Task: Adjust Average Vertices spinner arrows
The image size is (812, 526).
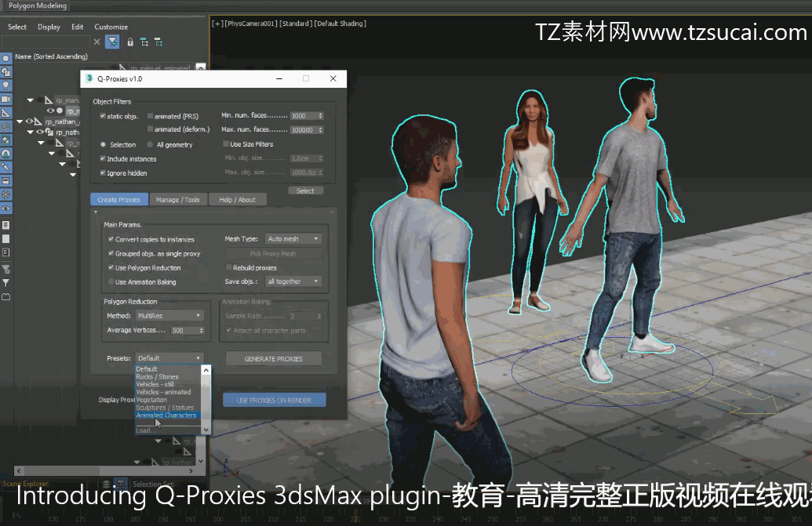Action: (202, 330)
